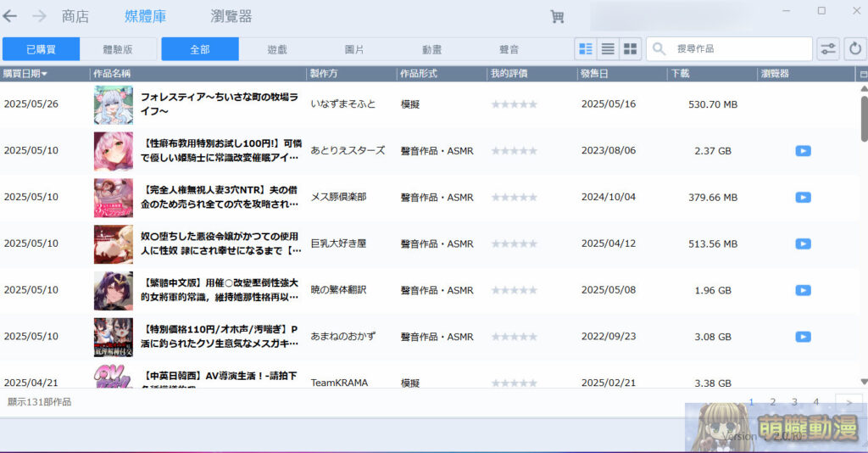Filter by 圖片

point(354,49)
